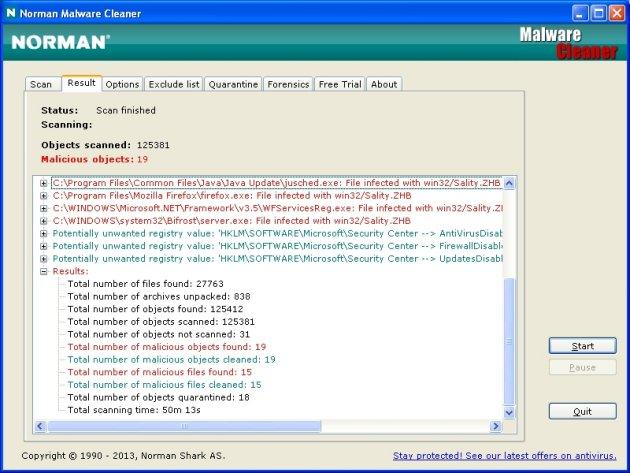Click the Norman N title bar icon
This screenshot has height=473, width=630.
tap(11, 13)
